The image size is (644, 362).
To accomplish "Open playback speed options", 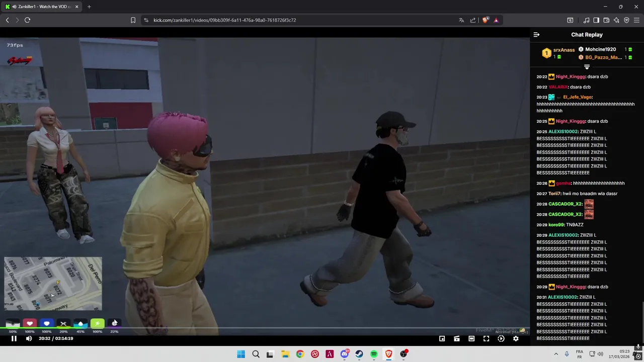I will [x=501, y=338].
